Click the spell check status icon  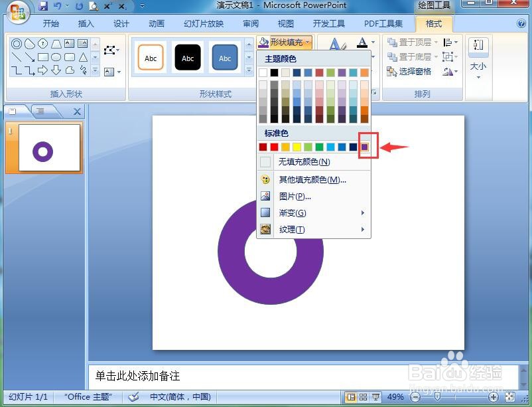pos(134,397)
